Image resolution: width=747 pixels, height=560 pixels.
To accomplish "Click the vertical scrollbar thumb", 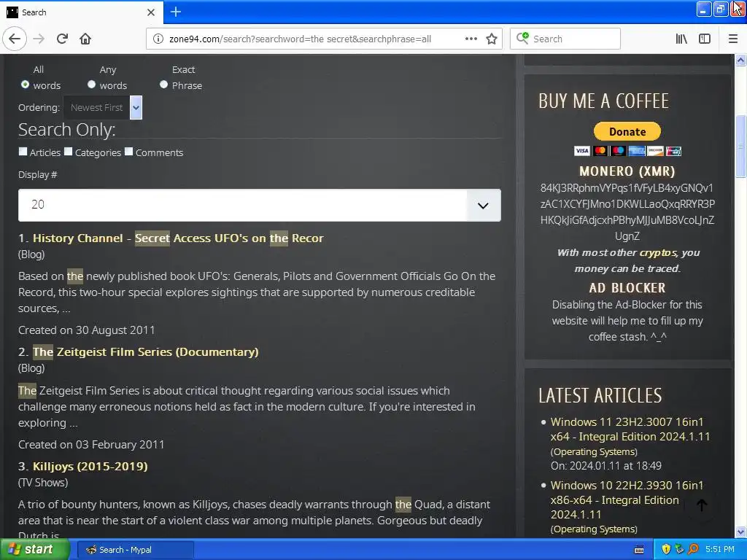I will coord(741,147).
